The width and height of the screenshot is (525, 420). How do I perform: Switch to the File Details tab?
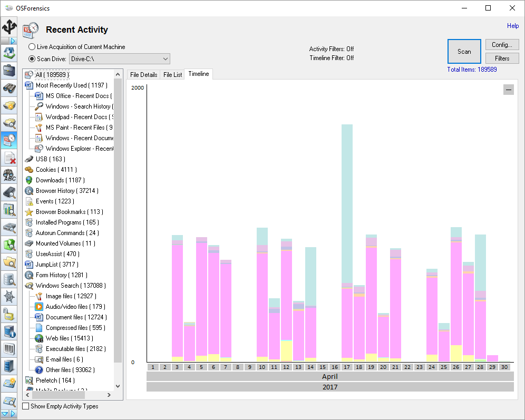point(144,75)
